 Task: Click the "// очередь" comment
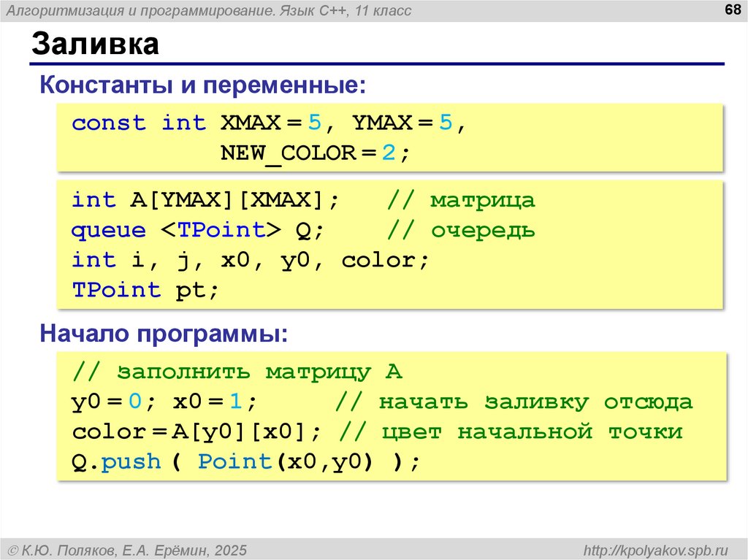[460, 230]
